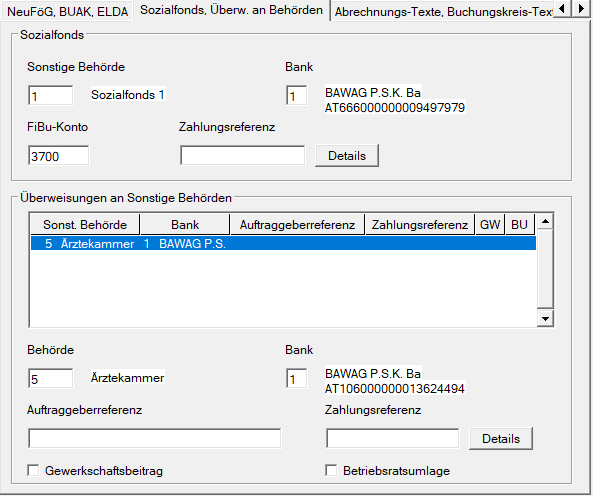Select the Sozialfonds, Überw. an Behörden tab

(231, 10)
